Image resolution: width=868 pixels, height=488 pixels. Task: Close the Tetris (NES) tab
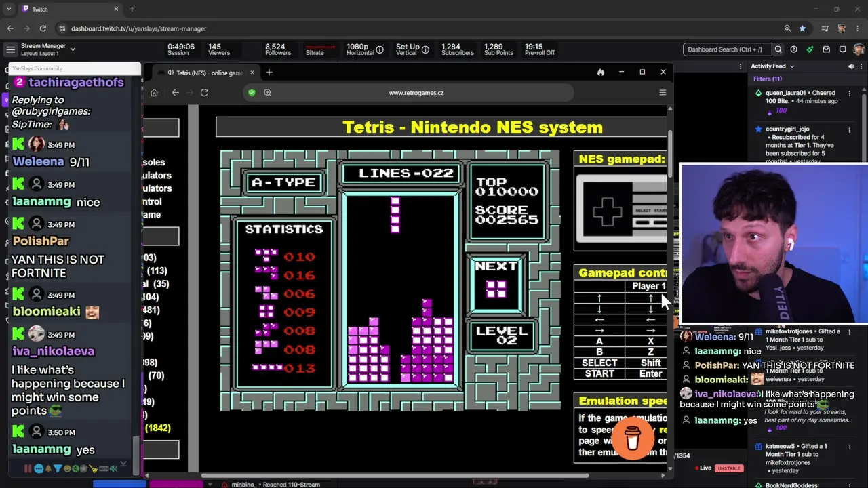pos(252,73)
